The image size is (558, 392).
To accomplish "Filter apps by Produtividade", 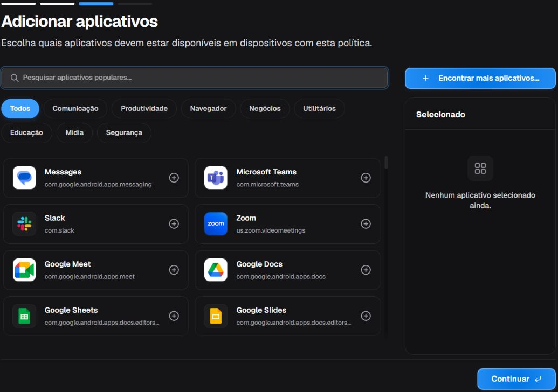I will (144, 108).
